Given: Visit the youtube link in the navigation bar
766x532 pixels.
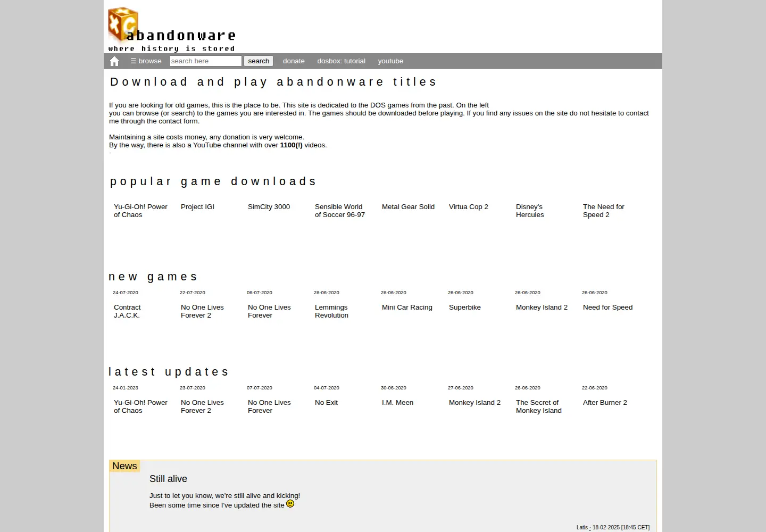Looking at the screenshot, I should [390, 61].
